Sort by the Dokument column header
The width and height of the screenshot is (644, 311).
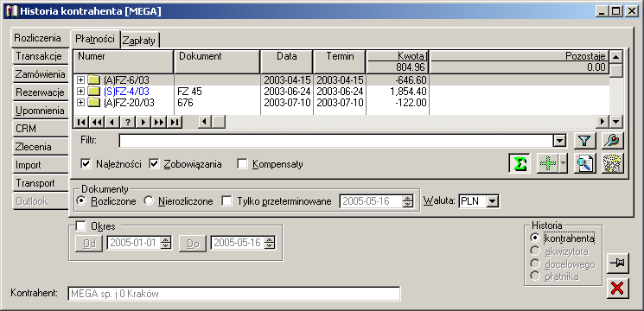tap(217, 61)
